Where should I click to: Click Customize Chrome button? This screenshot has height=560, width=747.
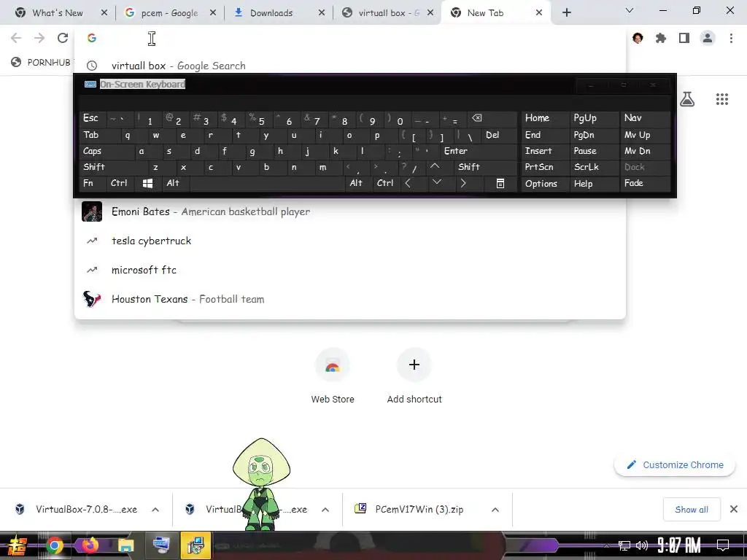click(x=675, y=464)
